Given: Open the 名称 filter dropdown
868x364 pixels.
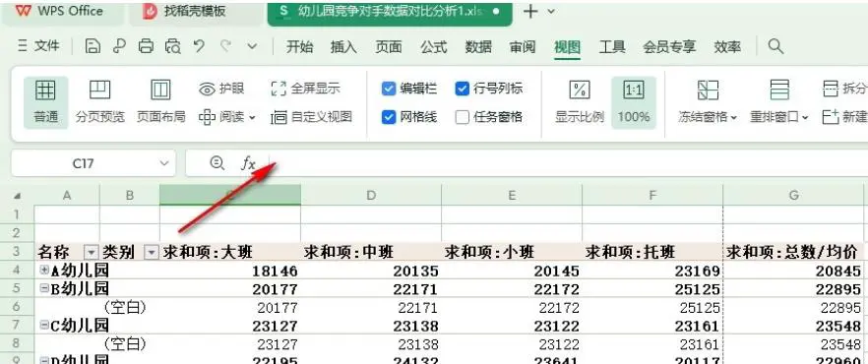Looking at the screenshot, I should tap(91, 252).
